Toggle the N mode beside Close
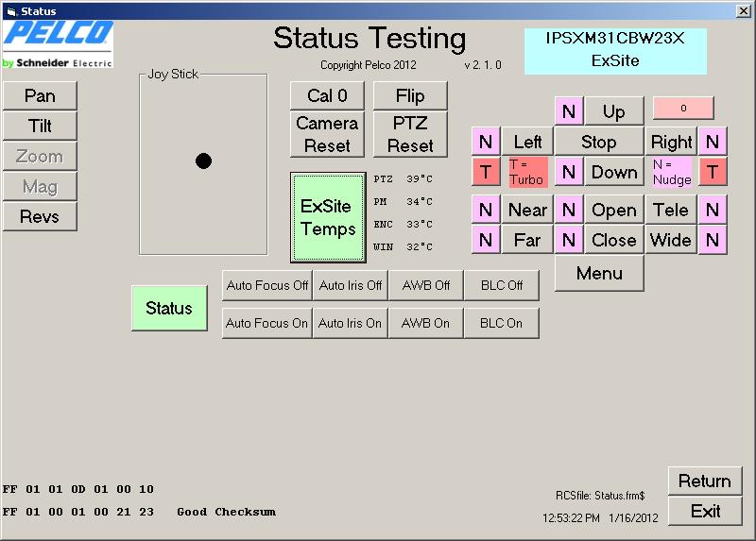 coord(569,240)
